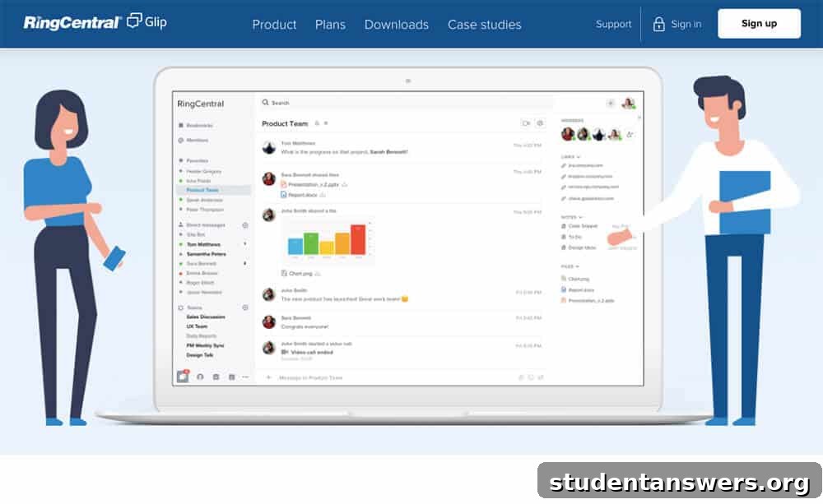Click the messages icon with red badge
Screen dimensions: 823x504
coord(183,376)
